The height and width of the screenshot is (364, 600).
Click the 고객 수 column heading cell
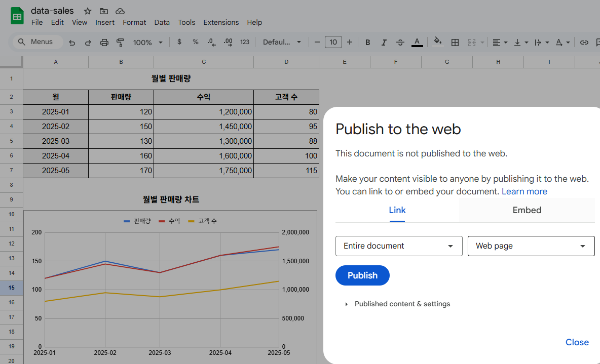[x=286, y=97]
